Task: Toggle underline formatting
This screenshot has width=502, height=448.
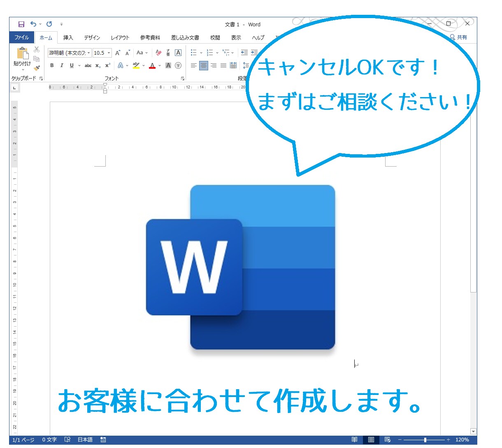Action: pos(72,65)
